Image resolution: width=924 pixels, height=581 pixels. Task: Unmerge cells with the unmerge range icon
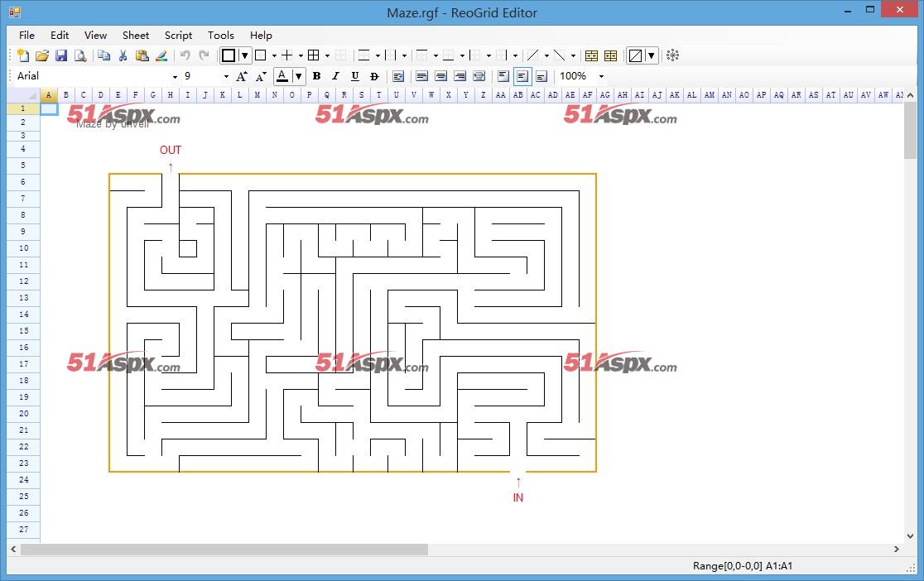pyautogui.click(x=610, y=55)
